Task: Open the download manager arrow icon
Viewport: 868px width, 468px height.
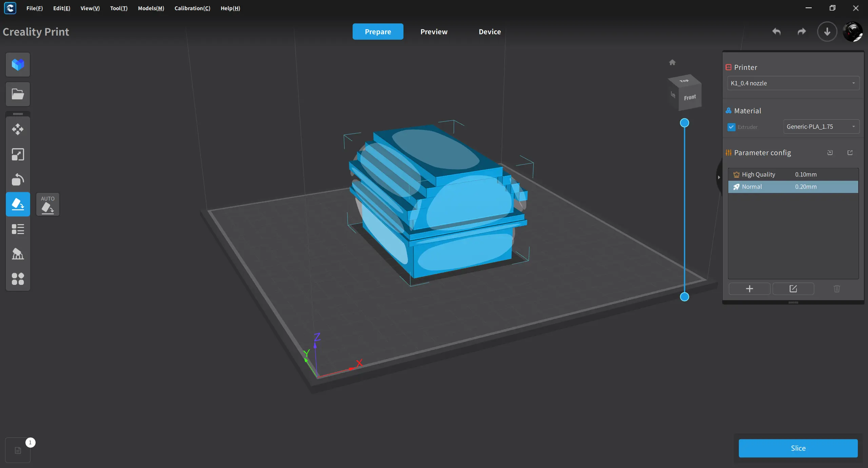Action: 827,32
